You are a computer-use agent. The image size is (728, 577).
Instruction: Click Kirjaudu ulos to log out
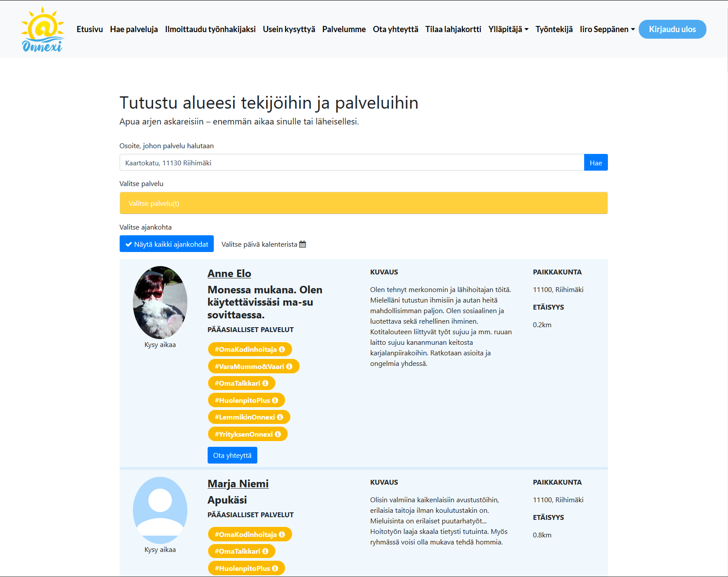(x=672, y=29)
